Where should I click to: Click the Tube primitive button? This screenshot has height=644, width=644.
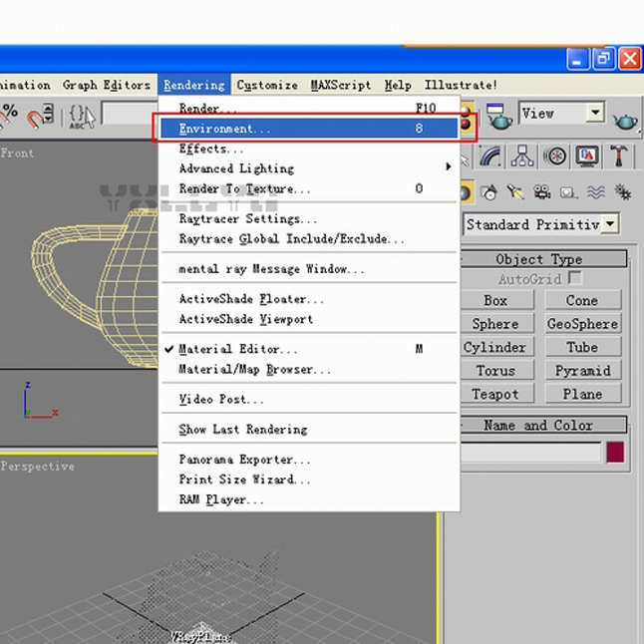click(x=583, y=347)
